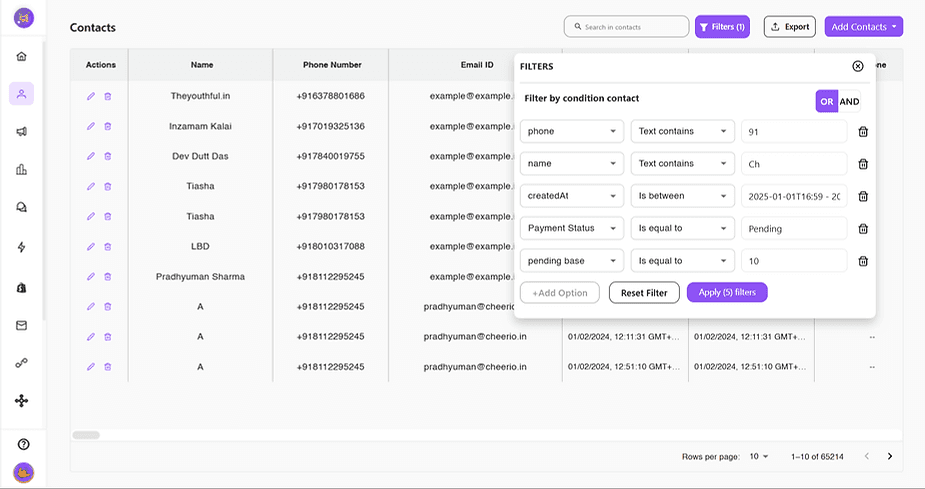The width and height of the screenshot is (925, 489).
Task: Click the Name column header
Action: point(202,65)
